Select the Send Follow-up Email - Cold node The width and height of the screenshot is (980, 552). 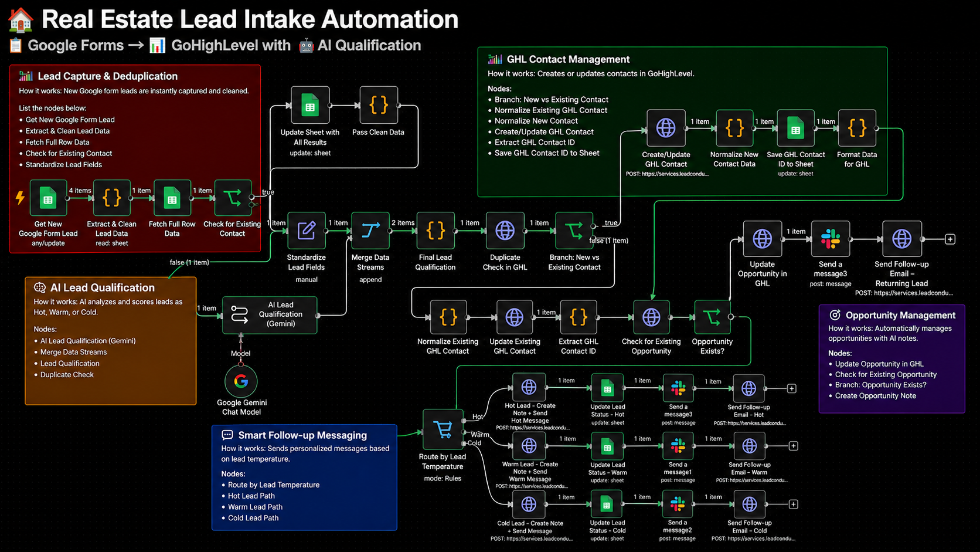pyautogui.click(x=749, y=504)
